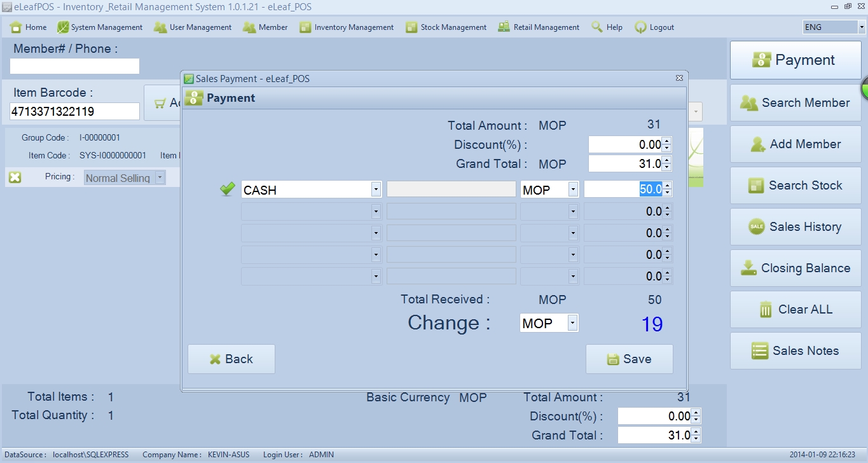868x463 pixels.
Task: Click the Search Member people icon
Action: point(750,103)
